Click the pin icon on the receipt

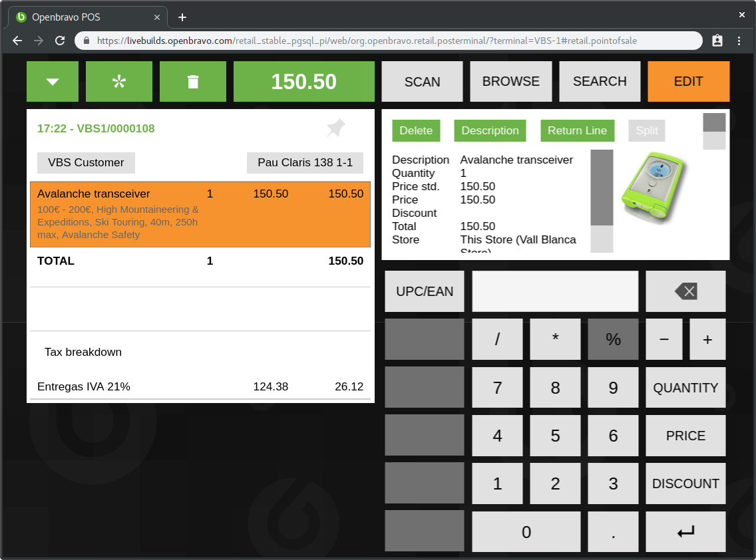[x=336, y=128]
